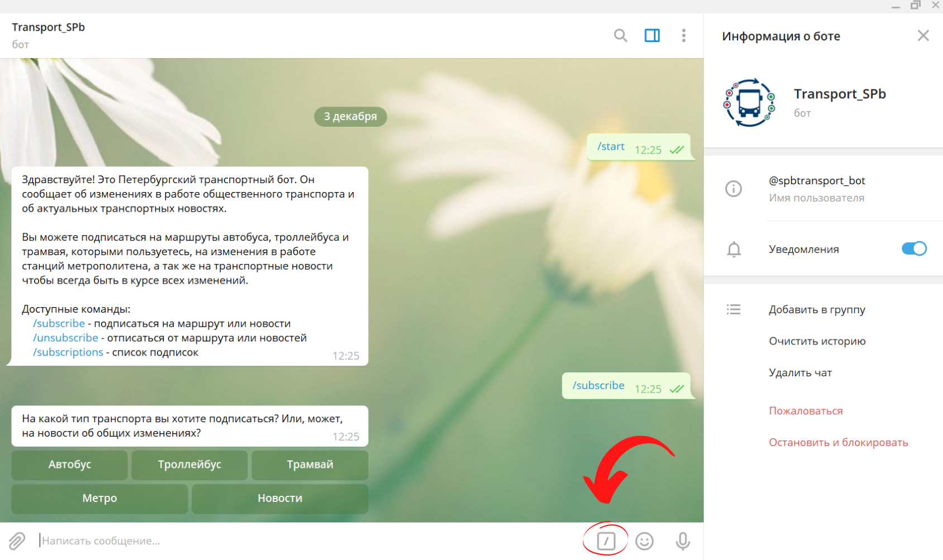Viewport: 943px width, 560px height.
Task: Choose Очистить историю in bot info
Action: coord(817,341)
